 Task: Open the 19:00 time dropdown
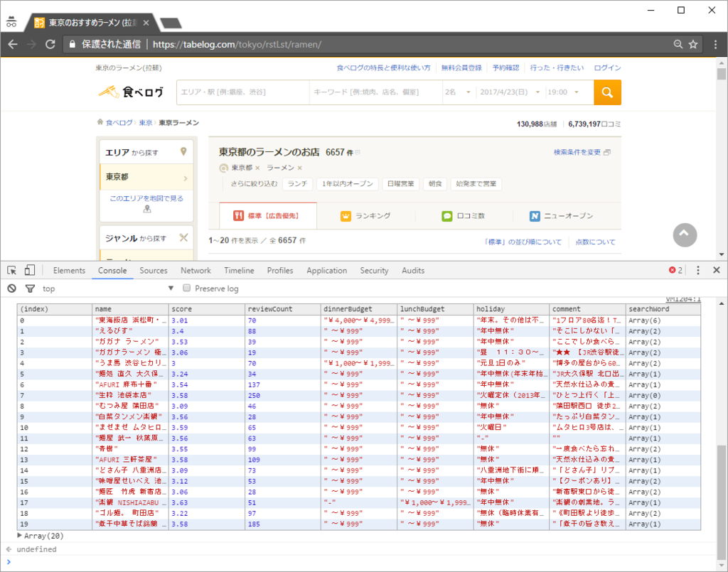click(x=563, y=92)
